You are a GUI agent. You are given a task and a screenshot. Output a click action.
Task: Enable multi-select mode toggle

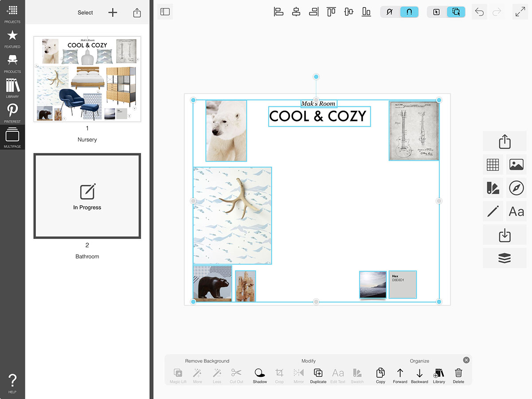tap(456, 12)
